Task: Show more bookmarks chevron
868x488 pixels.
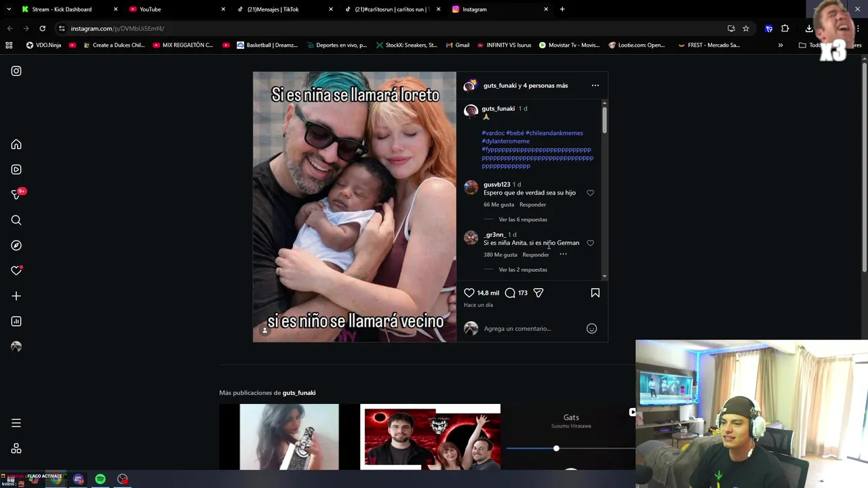Action: (x=781, y=45)
